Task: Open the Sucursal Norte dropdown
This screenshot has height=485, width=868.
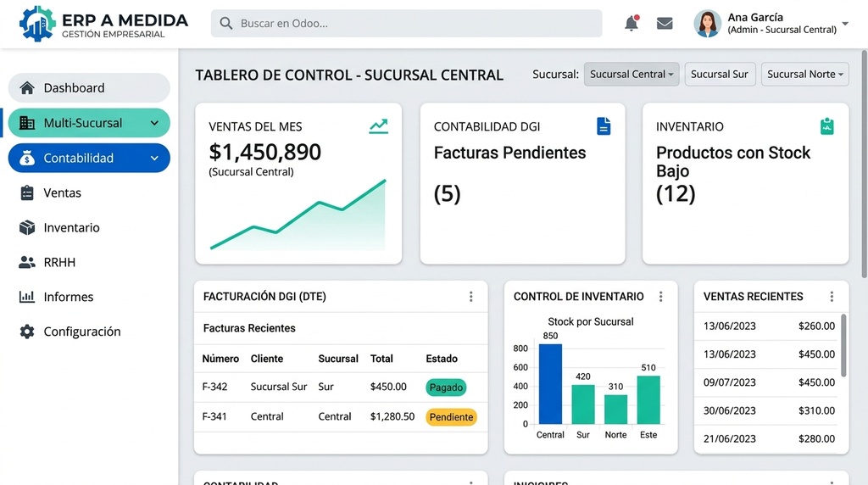Action: (x=805, y=74)
